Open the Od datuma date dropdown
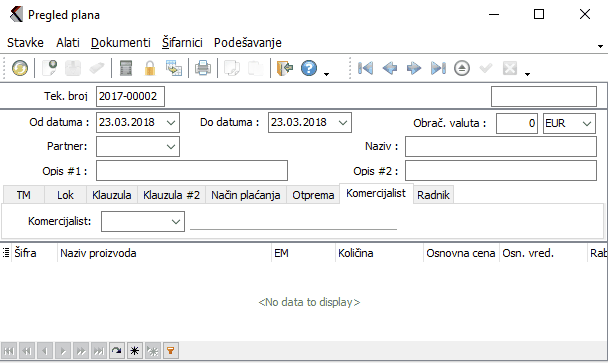The width and height of the screenshot is (608, 363). (171, 123)
